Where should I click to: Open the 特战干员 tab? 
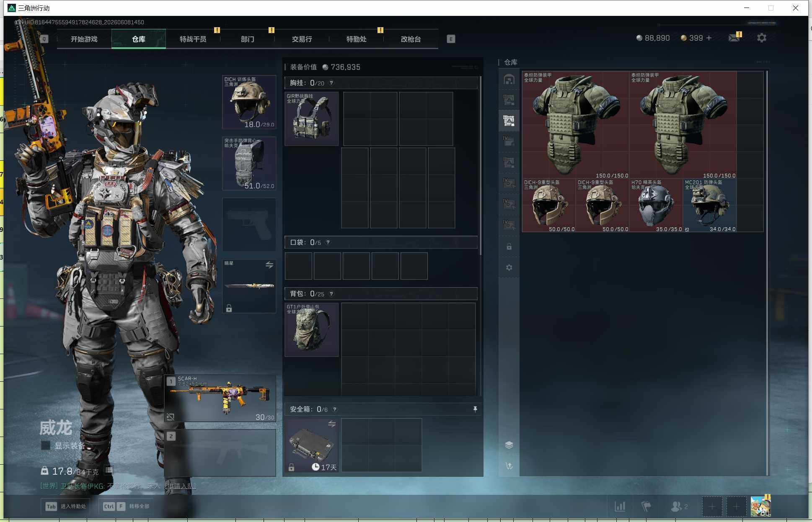(193, 39)
